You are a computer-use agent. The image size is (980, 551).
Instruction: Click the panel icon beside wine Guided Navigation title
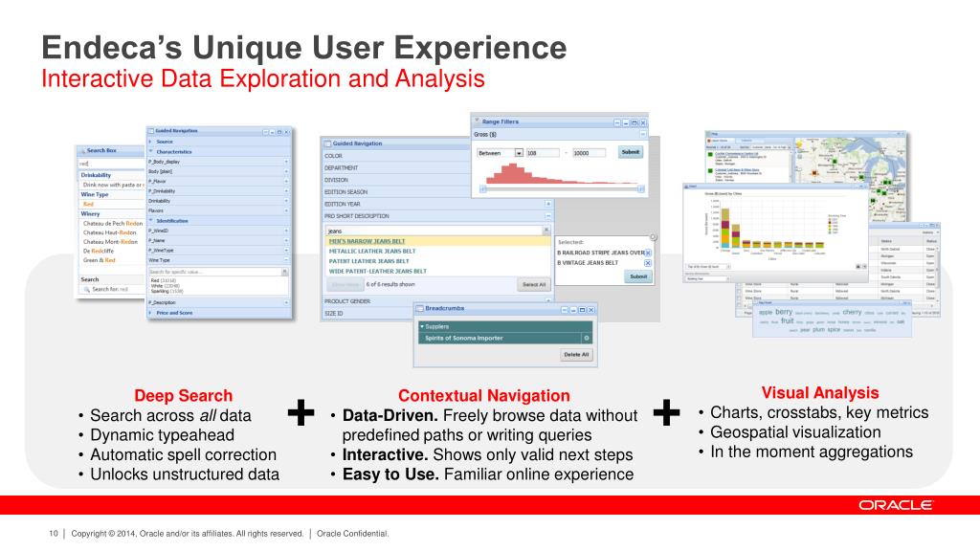point(150,131)
